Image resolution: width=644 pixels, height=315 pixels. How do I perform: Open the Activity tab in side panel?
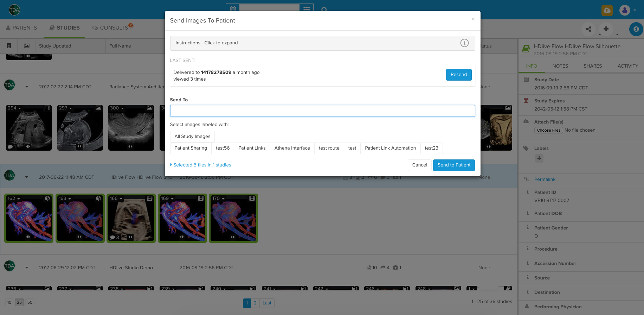(x=627, y=66)
